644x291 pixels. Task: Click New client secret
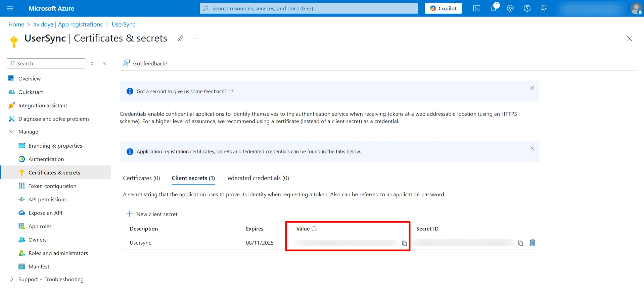[152, 214]
